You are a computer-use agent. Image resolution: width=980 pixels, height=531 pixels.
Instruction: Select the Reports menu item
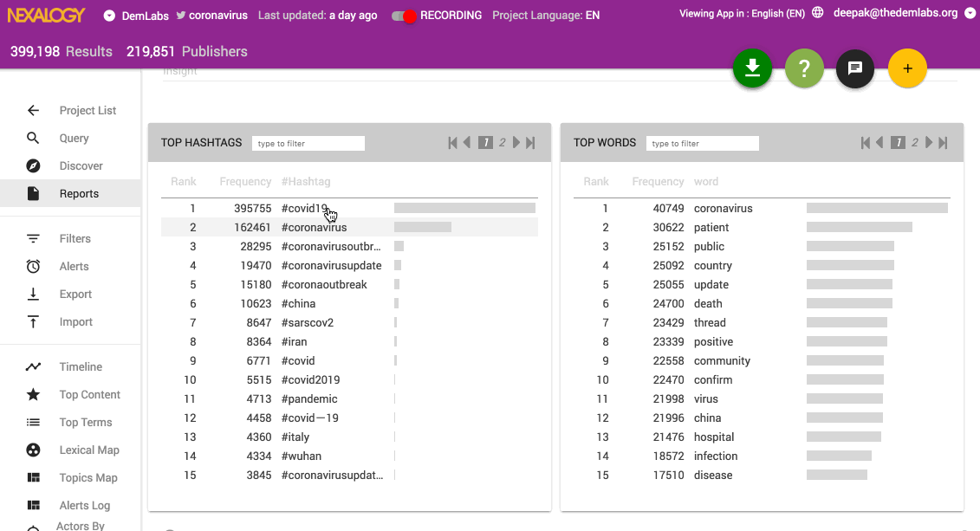click(x=70, y=193)
